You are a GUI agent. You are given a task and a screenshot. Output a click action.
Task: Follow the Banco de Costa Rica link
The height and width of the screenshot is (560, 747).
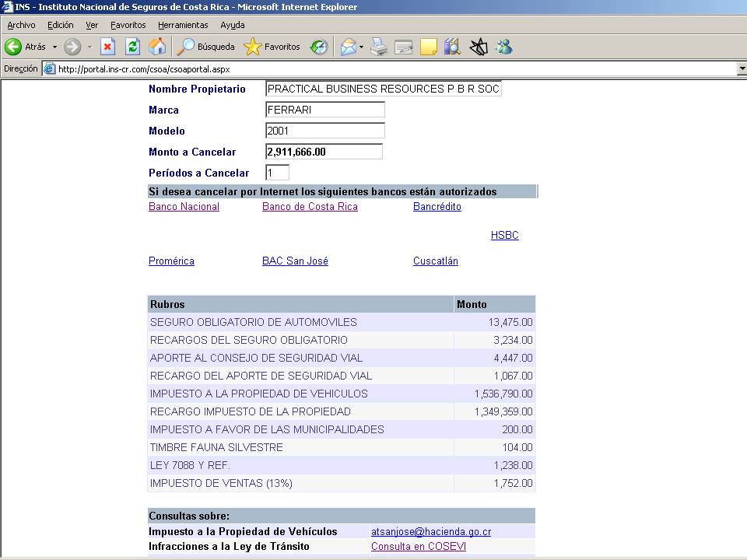pyautogui.click(x=310, y=207)
